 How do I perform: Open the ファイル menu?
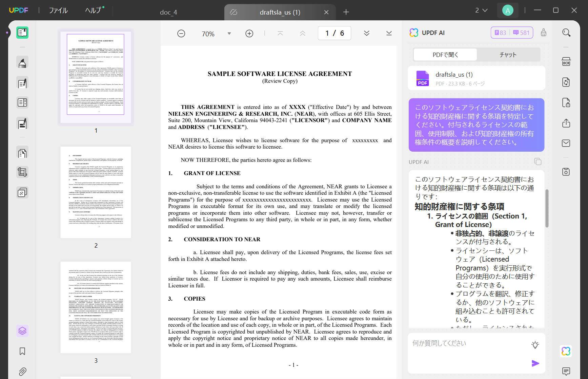tap(58, 11)
